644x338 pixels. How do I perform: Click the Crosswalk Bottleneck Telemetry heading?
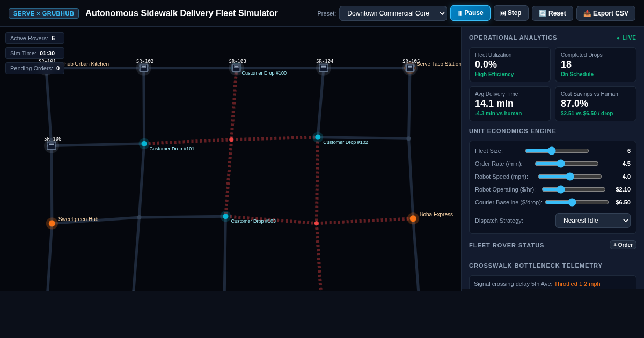536,266
